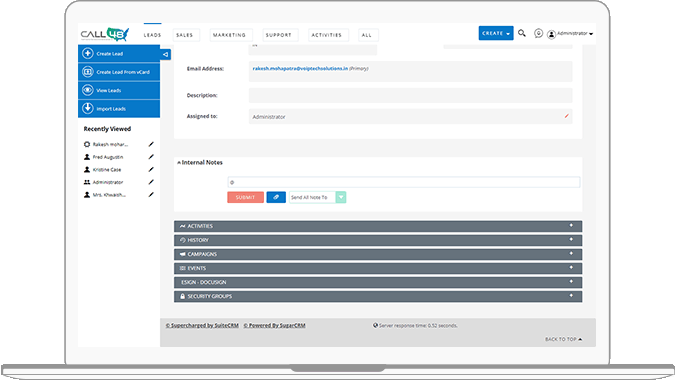
Task: Click server response time globe icon
Action: [375, 325]
